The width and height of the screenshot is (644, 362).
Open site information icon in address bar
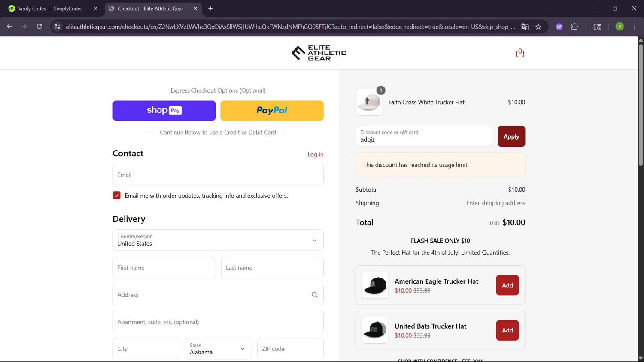pos(58,27)
